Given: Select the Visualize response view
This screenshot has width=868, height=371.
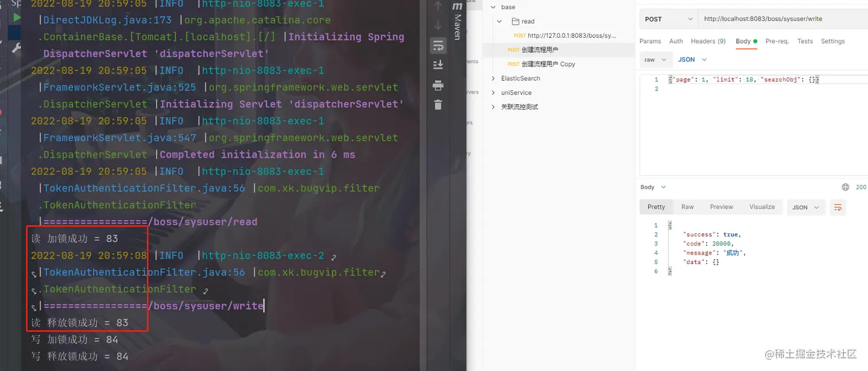Looking at the screenshot, I should click(762, 207).
